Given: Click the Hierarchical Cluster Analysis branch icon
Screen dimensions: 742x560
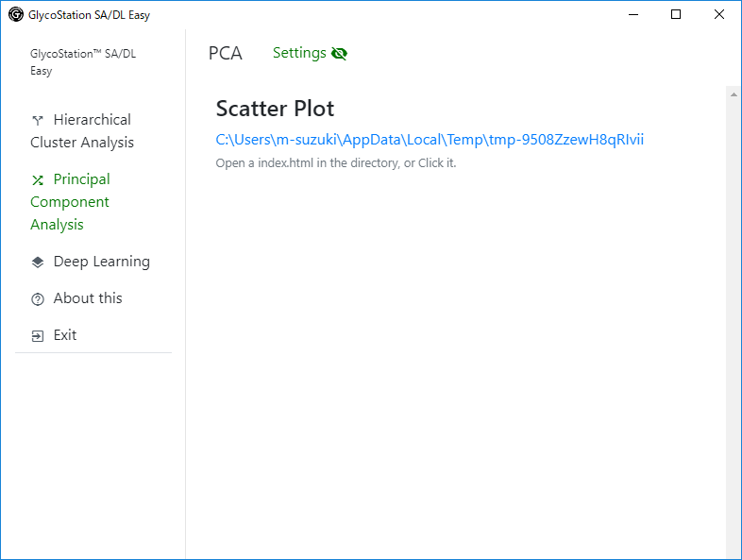Looking at the screenshot, I should (x=38, y=121).
